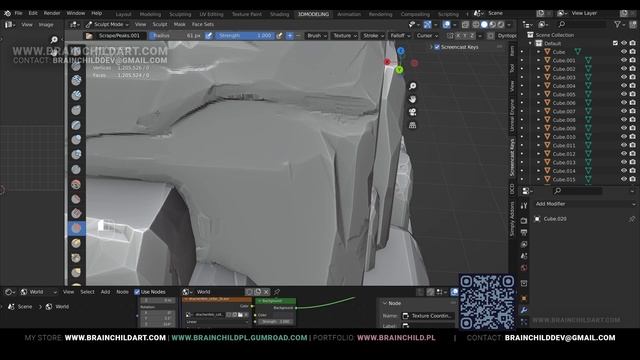
Task: Hide Cube.005 via eye icon
Action: [x=624, y=94]
